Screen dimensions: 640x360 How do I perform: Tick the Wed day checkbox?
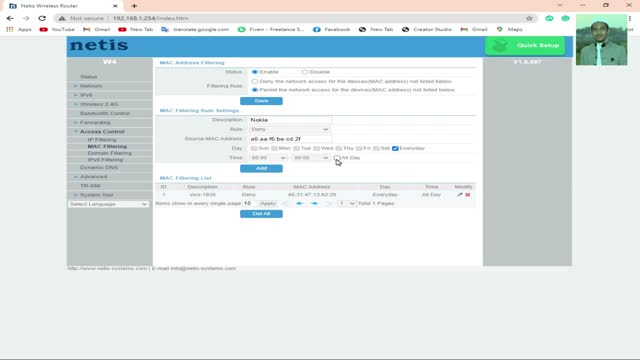pos(316,148)
